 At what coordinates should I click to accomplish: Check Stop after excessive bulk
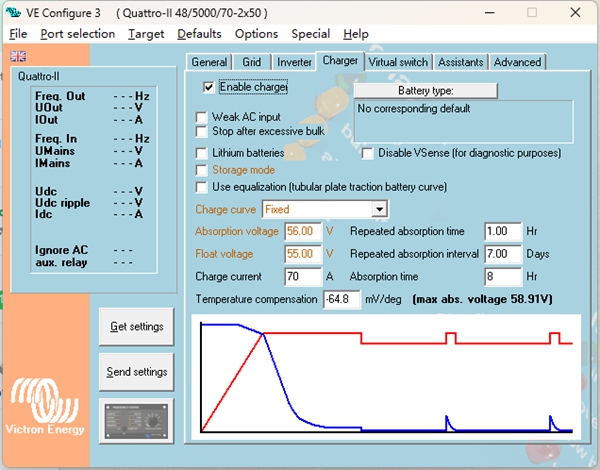coord(201,132)
